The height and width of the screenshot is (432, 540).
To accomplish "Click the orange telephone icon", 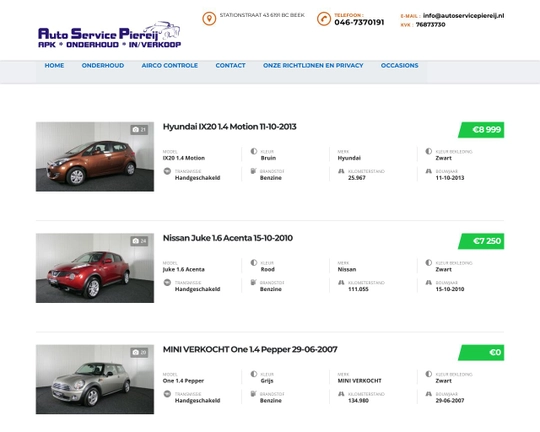I will point(324,19).
